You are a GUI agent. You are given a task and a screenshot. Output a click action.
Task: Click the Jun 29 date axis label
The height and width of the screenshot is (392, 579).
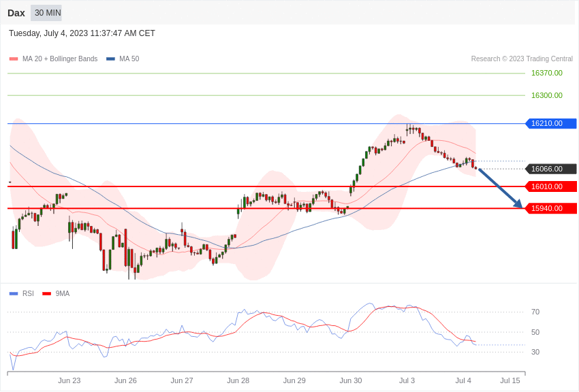coord(294,380)
